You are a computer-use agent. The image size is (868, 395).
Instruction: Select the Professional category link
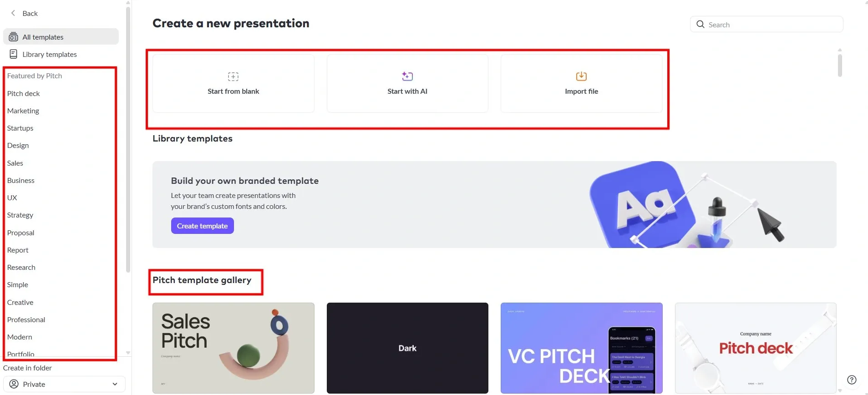click(26, 319)
